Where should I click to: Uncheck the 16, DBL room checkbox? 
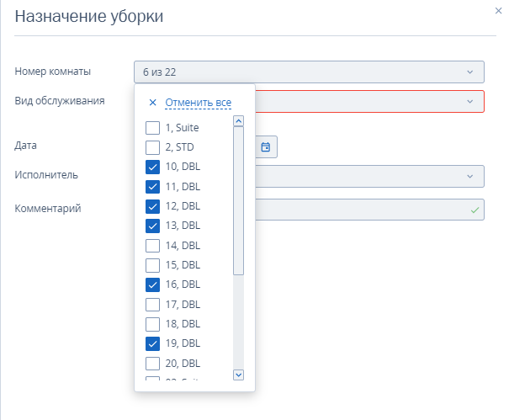pyautogui.click(x=152, y=284)
